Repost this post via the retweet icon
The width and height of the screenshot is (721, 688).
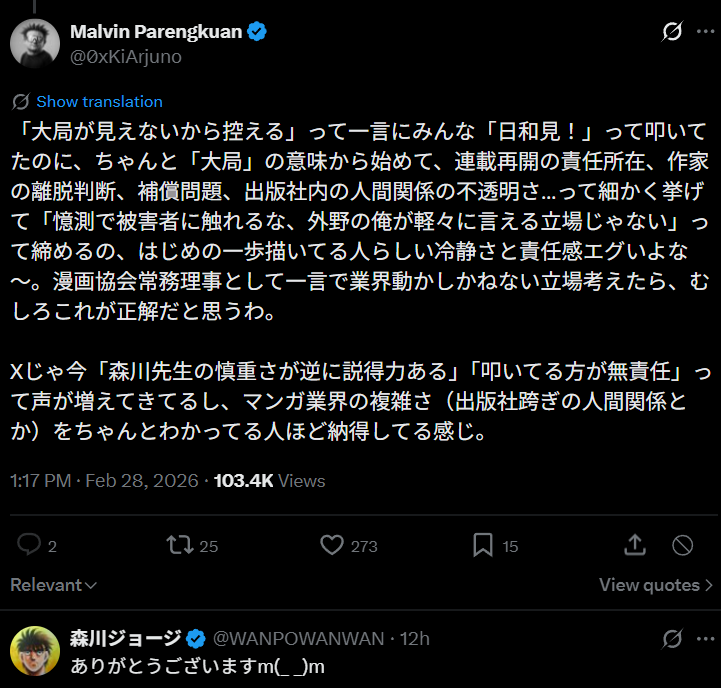click(180, 545)
